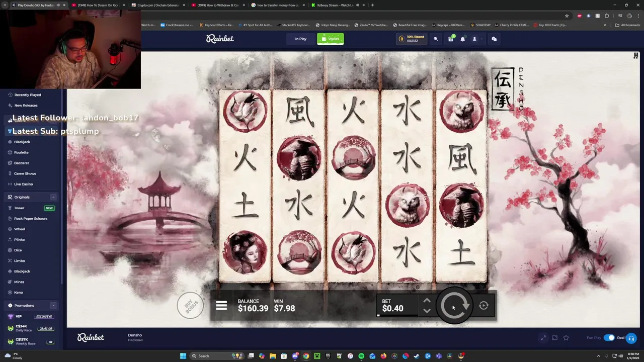
Task: Mute the Play Densho Slot tab audio icon
Action: 58,5
